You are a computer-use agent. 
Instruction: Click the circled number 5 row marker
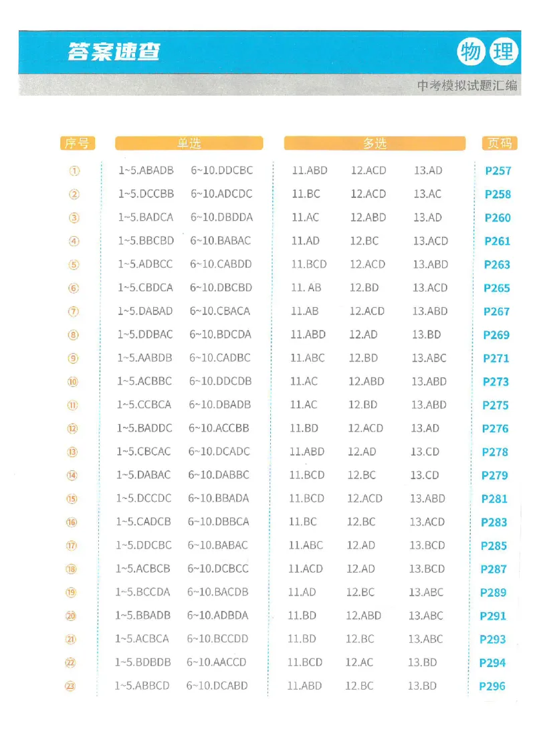[x=74, y=264]
